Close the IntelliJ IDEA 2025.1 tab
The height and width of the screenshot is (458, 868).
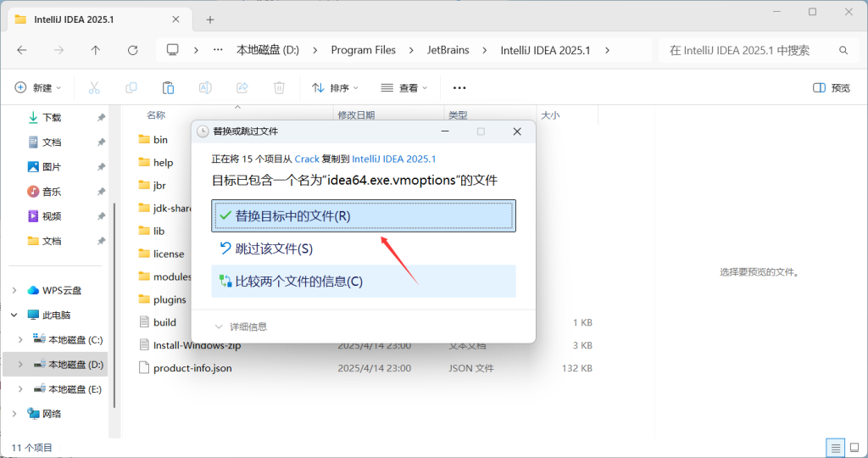click(175, 20)
